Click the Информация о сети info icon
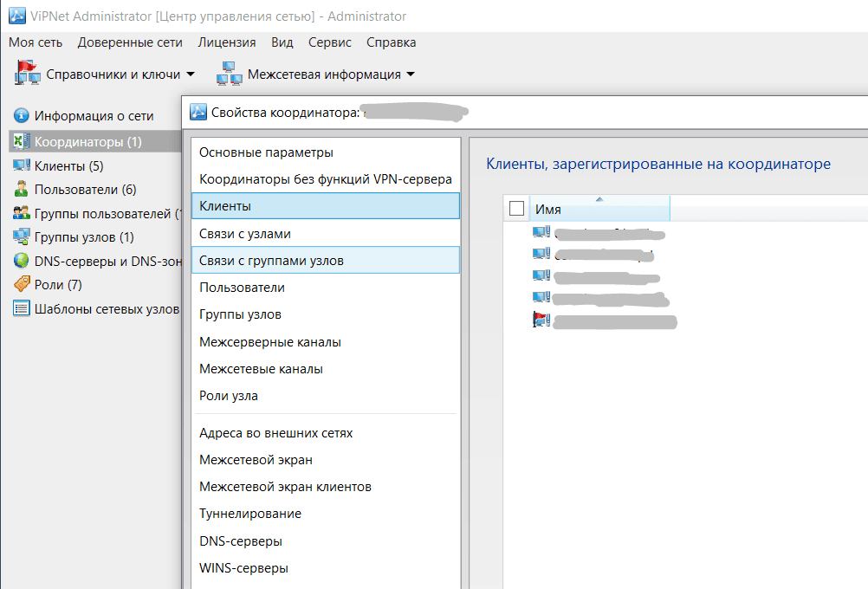 pos(22,115)
